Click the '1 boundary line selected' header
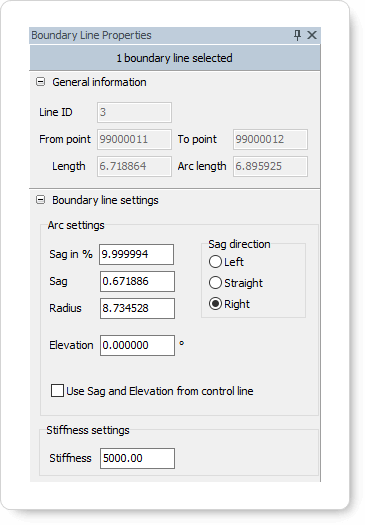The height and width of the screenshot is (525, 365). click(175, 58)
